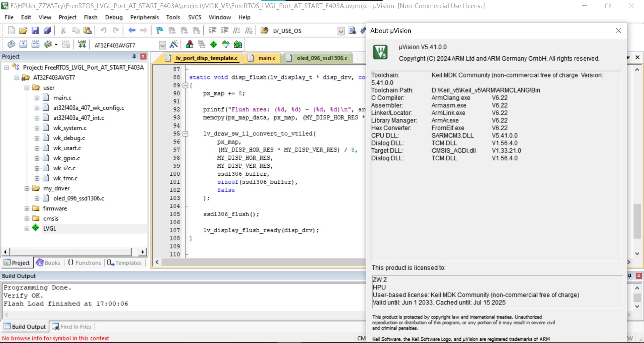Click the Translate file icon
644x343 pixels.
point(11,44)
